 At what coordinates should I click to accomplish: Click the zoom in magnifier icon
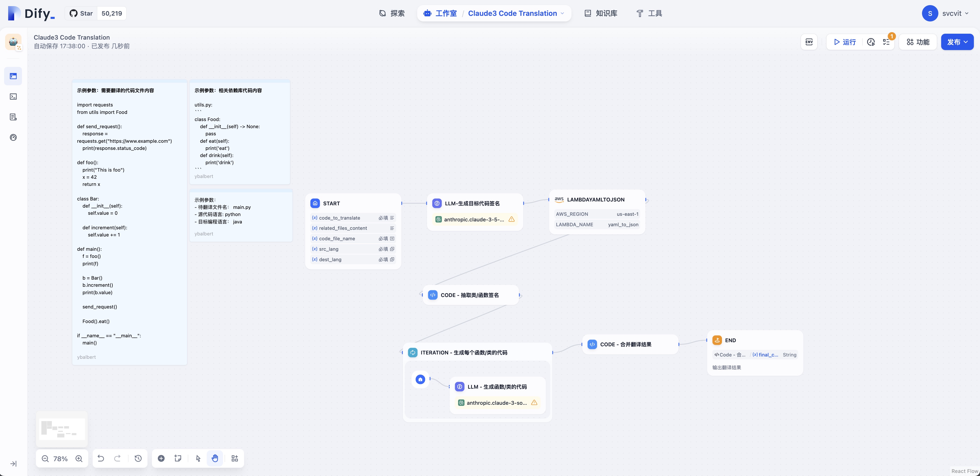(79, 459)
